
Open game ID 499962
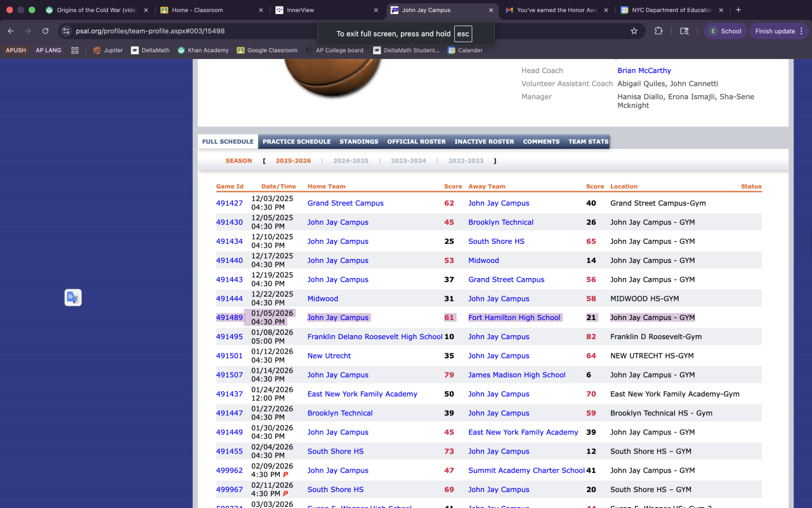229,471
